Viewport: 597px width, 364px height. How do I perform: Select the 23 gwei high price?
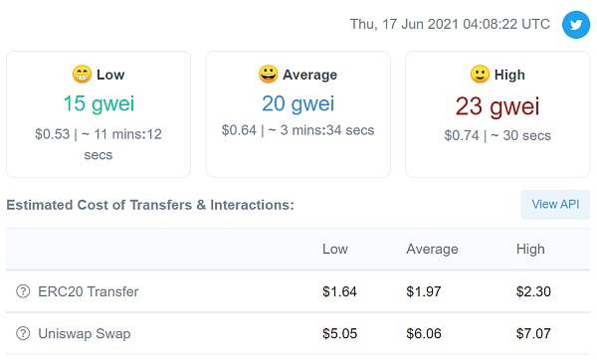[497, 106]
